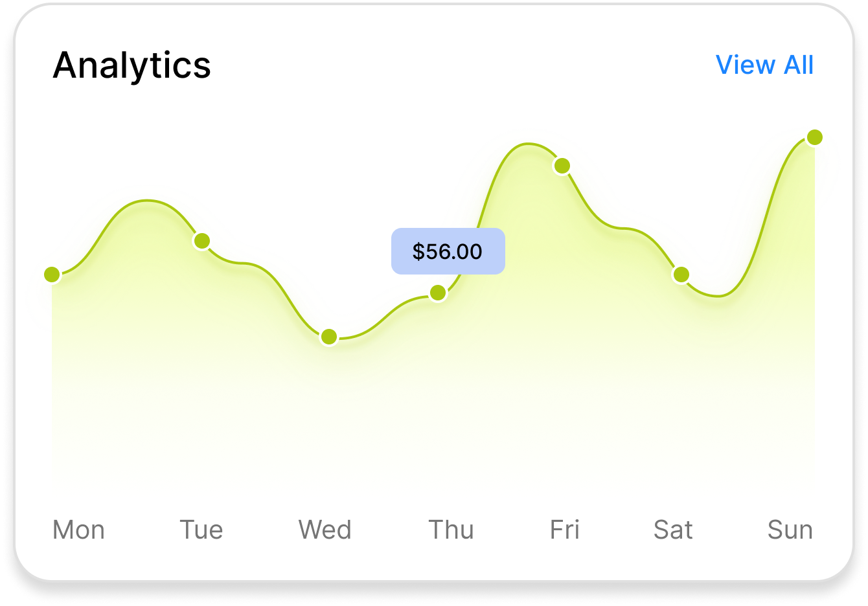This screenshot has width=868, height=606.
Task: Select the Friday data point dot
Action: [562, 166]
